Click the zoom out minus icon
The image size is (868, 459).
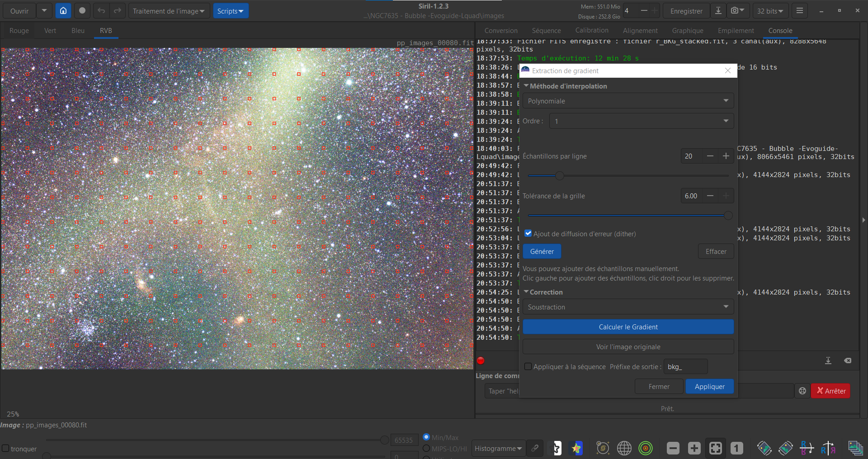(673, 448)
